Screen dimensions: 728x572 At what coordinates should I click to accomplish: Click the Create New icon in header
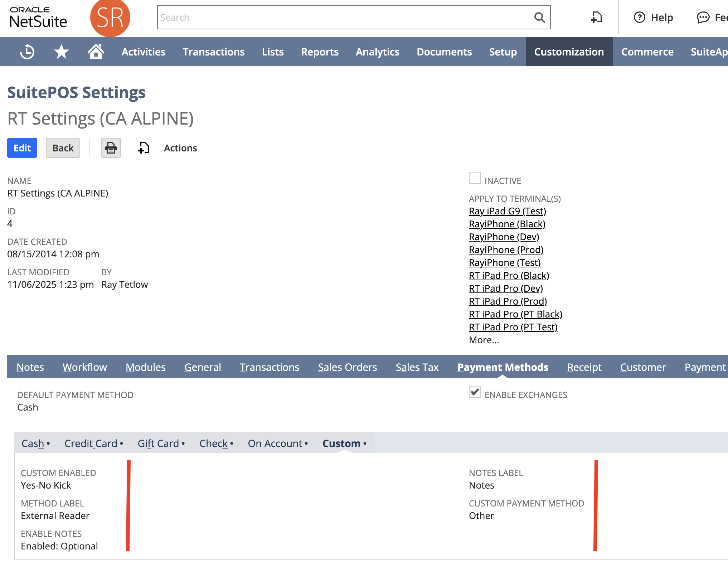[x=596, y=18]
